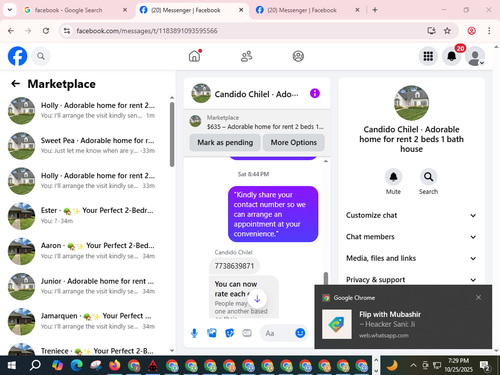The width and height of the screenshot is (500, 375).
Task: Open Sweet Pea Adorable home conversation
Action: [x=86, y=146]
